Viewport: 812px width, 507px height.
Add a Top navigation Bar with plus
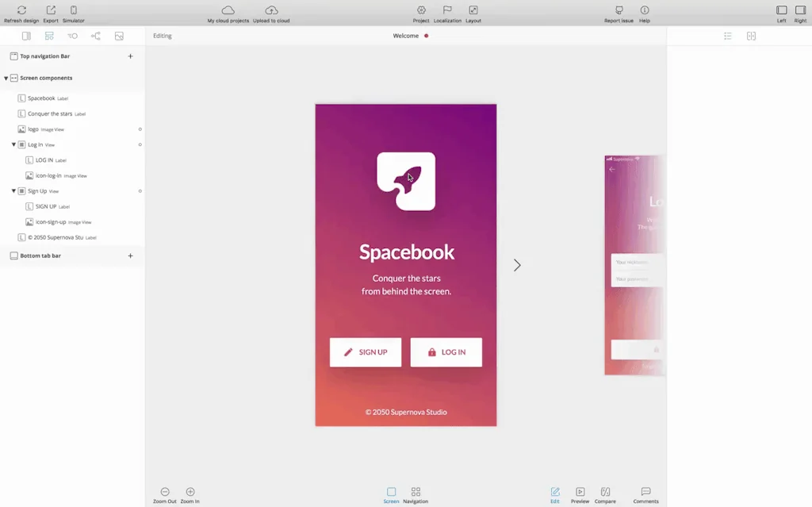click(131, 56)
